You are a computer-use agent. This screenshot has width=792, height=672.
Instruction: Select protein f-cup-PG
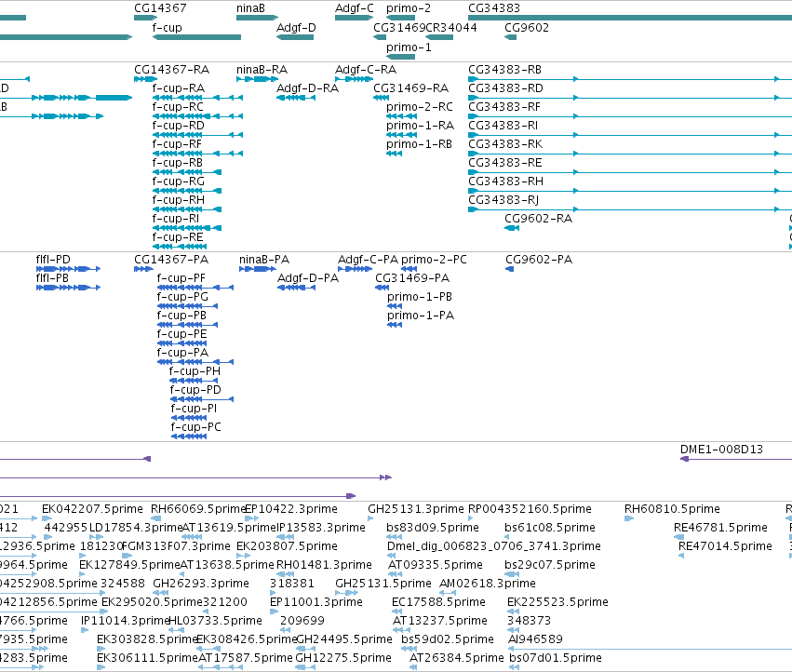[x=182, y=297]
